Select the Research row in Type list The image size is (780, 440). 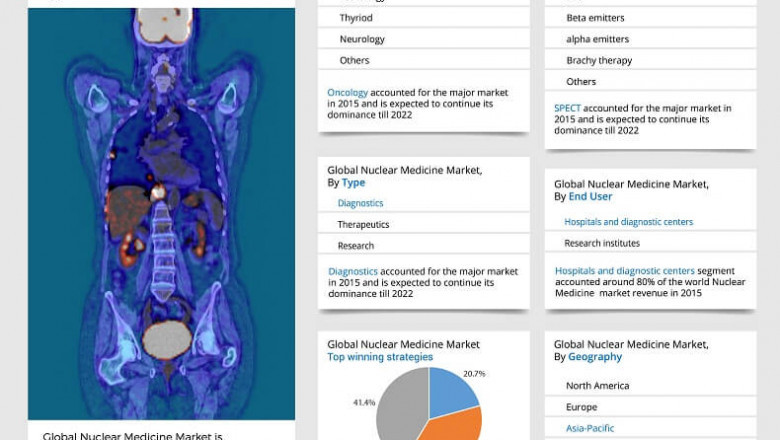(x=423, y=246)
